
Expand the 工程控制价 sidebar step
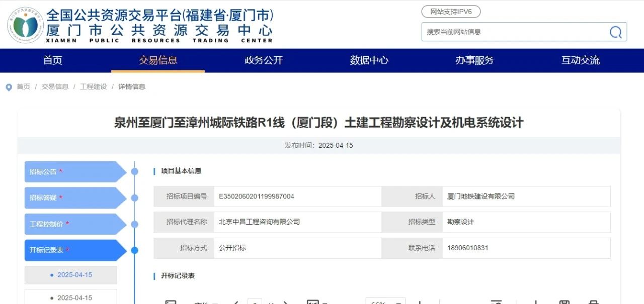75,224
